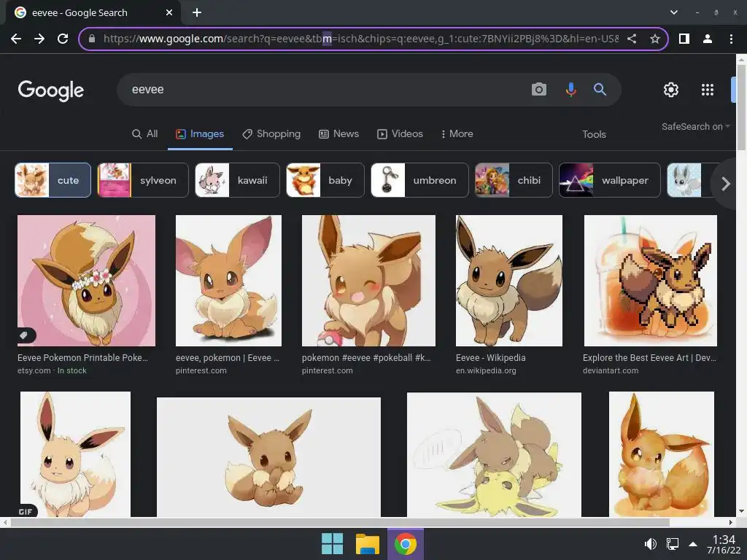Viewport: 747px width, 560px height.
Task: View site info via the padlock icon
Action: pyautogui.click(x=92, y=39)
